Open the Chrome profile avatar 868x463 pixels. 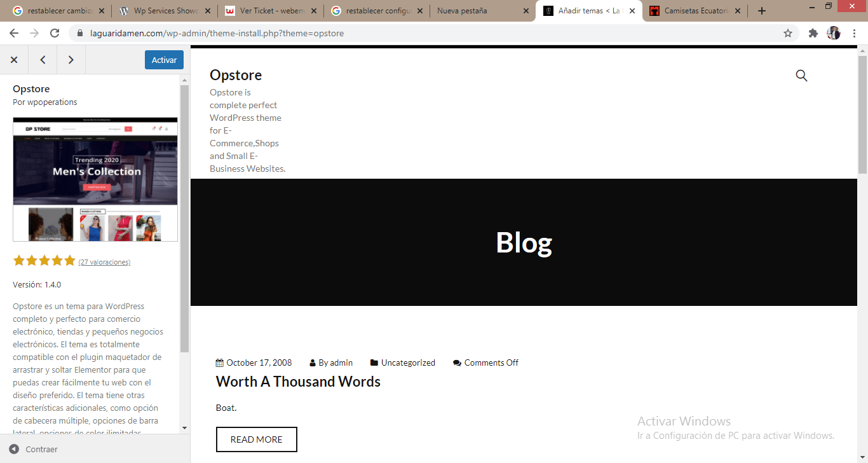834,33
